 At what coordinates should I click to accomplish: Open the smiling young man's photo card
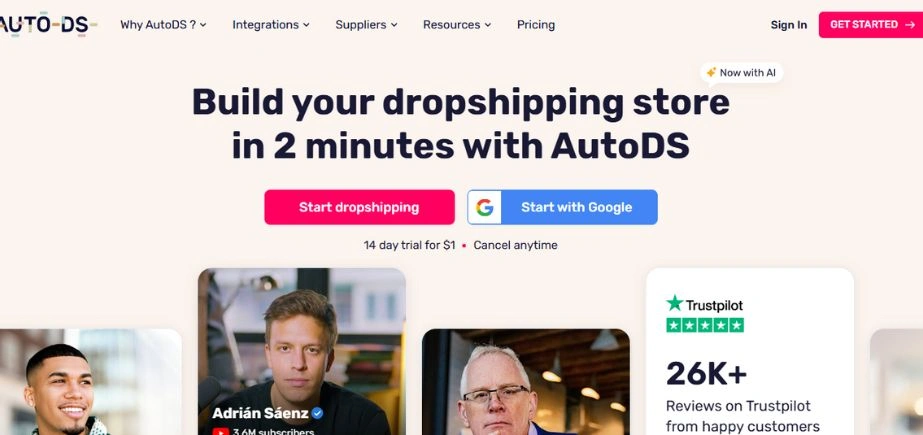(x=89, y=381)
